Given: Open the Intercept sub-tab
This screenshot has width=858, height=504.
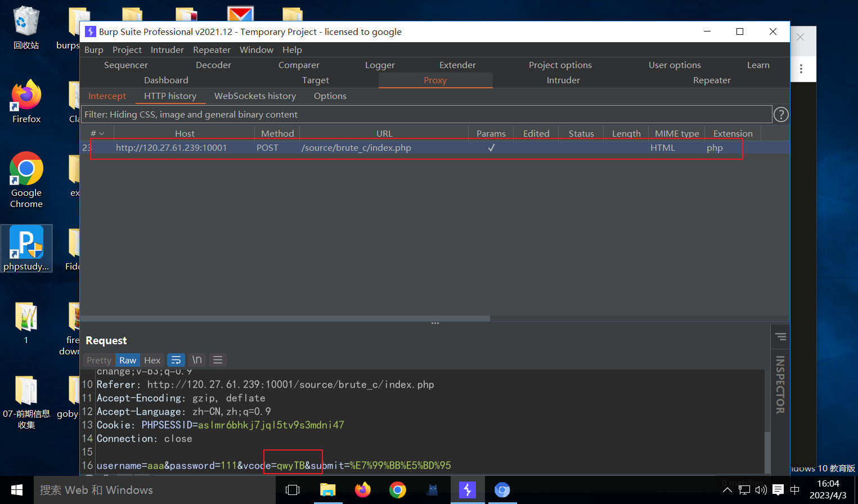Looking at the screenshot, I should 107,96.
